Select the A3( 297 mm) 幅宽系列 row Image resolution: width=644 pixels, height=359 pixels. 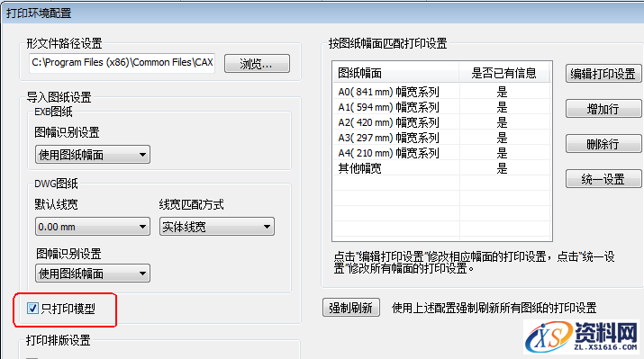tap(442, 138)
